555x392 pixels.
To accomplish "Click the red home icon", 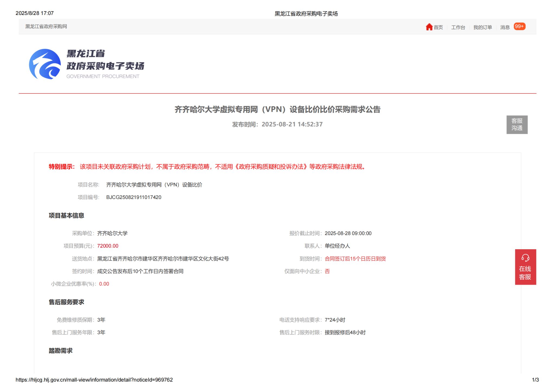I will [429, 27].
